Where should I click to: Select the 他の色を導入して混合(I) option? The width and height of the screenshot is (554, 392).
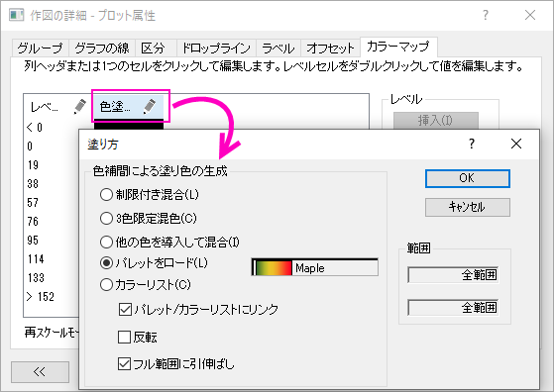106,243
